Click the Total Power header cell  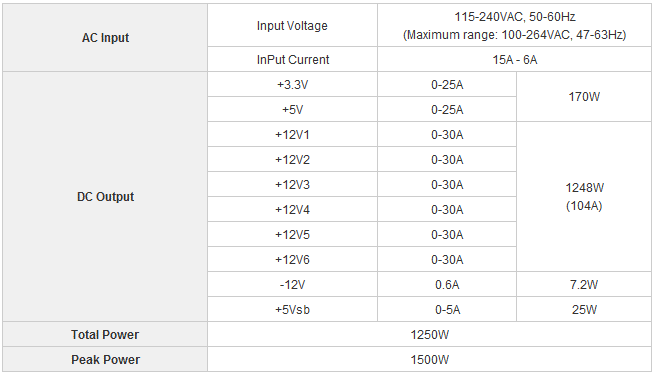[105, 335]
